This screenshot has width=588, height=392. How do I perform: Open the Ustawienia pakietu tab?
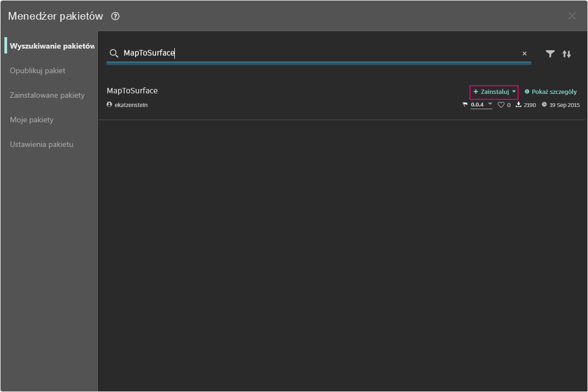(42, 144)
